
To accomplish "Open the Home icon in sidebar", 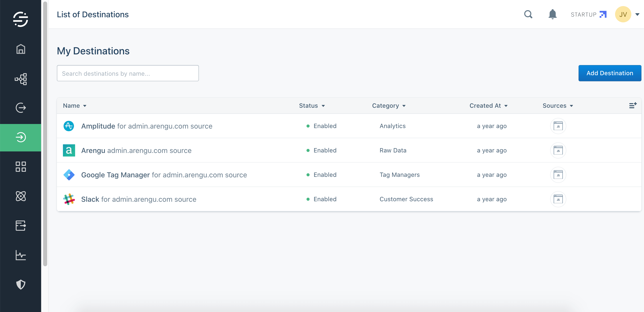I will click(21, 49).
